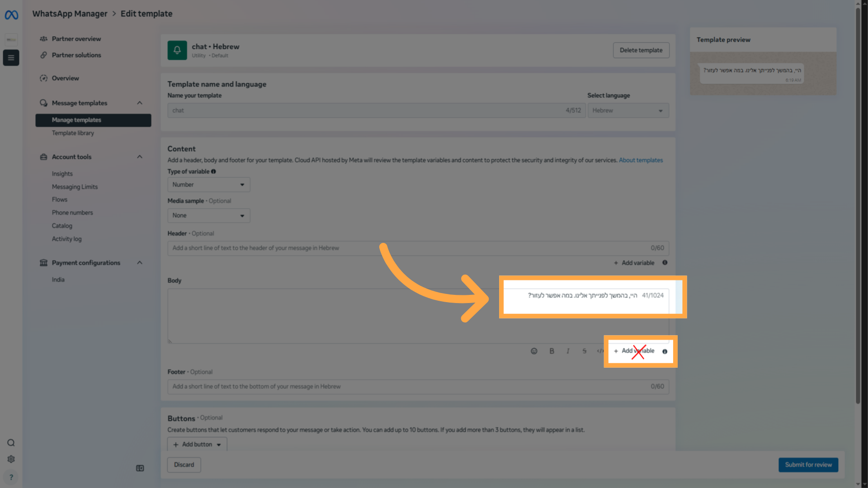Discard the template changes
This screenshot has width=868, height=488.
pyautogui.click(x=184, y=465)
